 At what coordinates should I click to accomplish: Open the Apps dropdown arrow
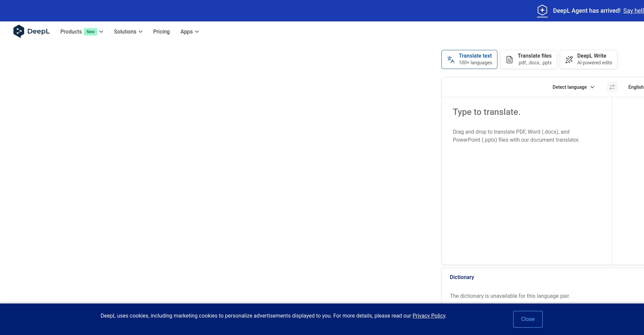(x=197, y=32)
